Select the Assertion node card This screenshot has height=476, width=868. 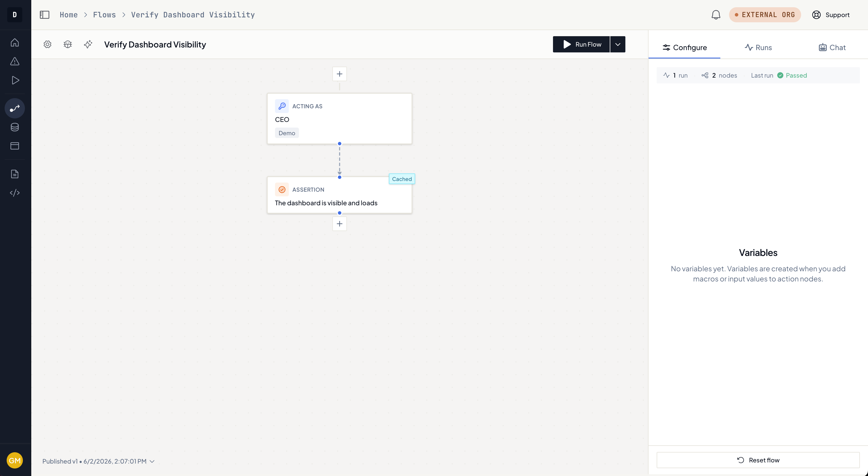point(340,195)
